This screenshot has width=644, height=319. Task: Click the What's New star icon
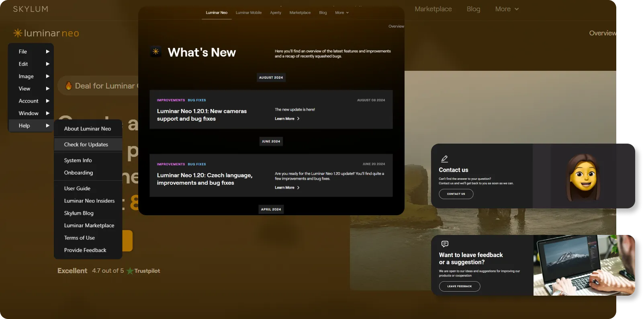(156, 51)
